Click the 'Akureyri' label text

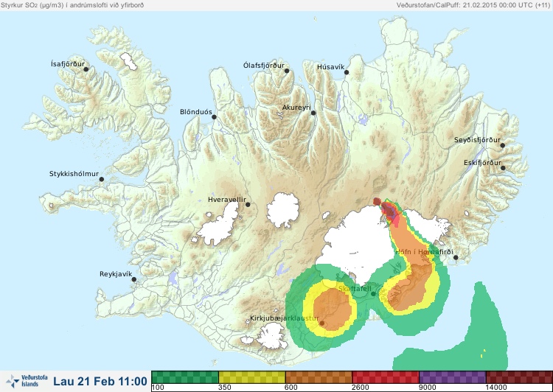[296, 108]
